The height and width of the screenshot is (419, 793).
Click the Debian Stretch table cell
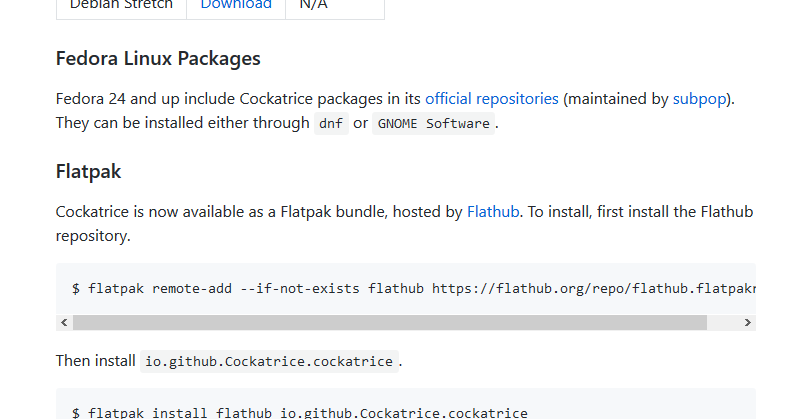click(121, 5)
